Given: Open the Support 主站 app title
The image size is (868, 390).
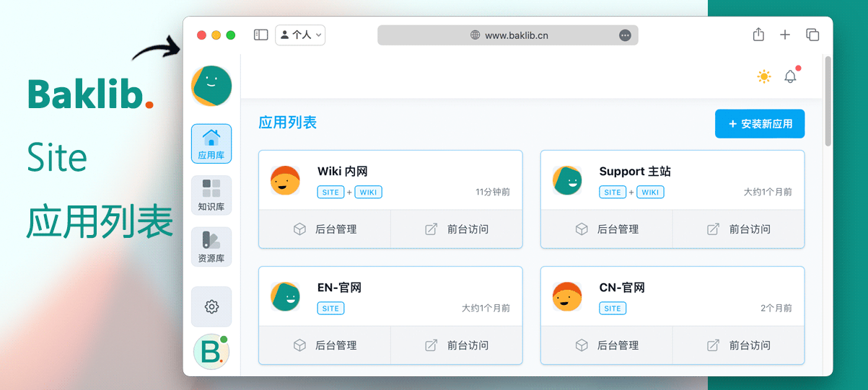Looking at the screenshot, I should point(635,172).
